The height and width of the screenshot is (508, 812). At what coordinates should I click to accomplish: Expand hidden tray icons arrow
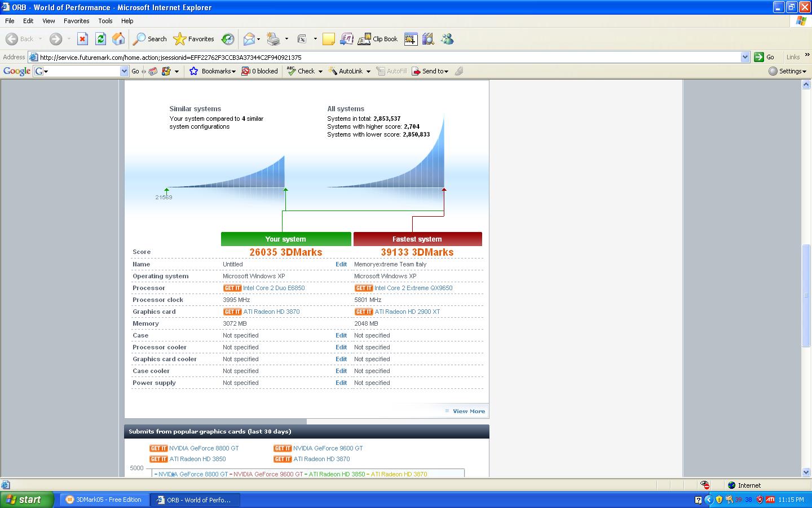(709, 500)
